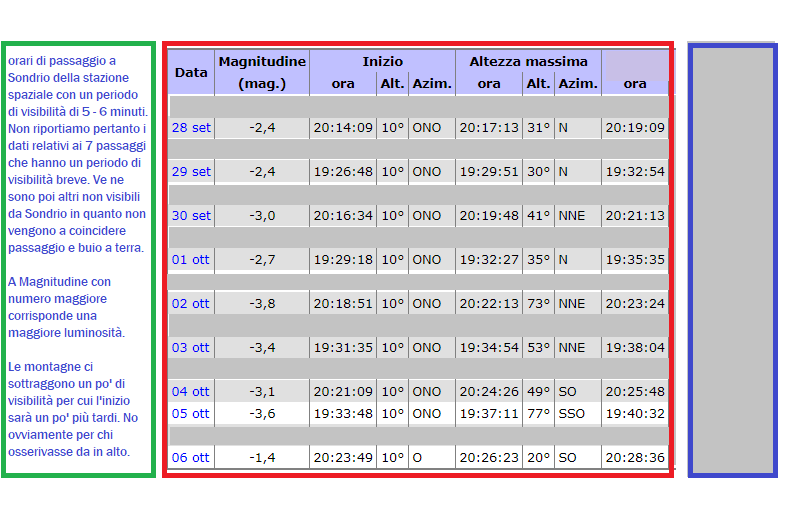This screenshot has width=807, height=510.
Task: Select start time 20:16:34
Action: coord(343,216)
